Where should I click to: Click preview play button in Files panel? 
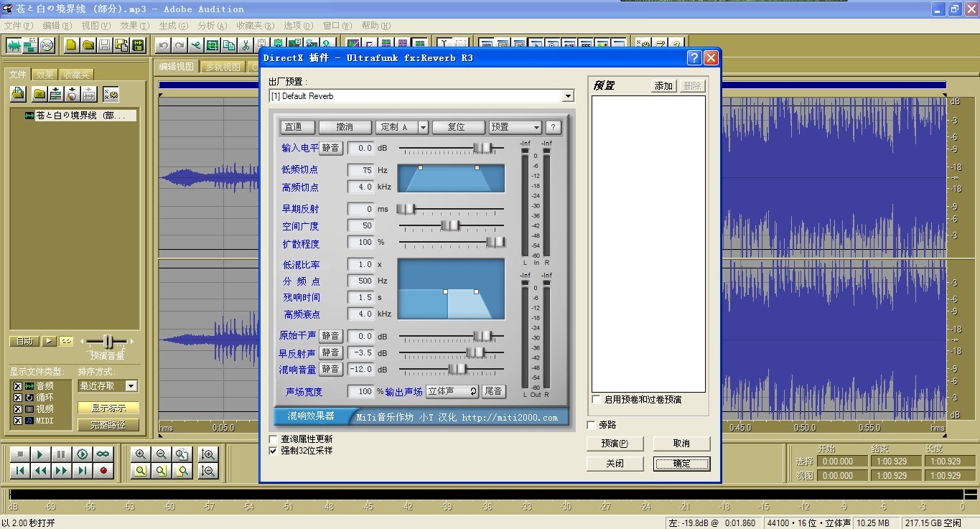click(x=49, y=341)
